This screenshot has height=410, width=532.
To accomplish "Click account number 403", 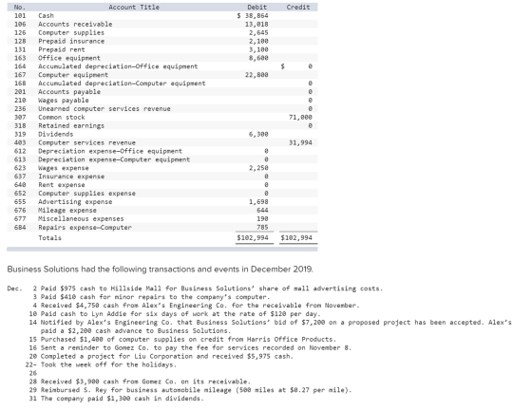I will click(x=20, y=142).
